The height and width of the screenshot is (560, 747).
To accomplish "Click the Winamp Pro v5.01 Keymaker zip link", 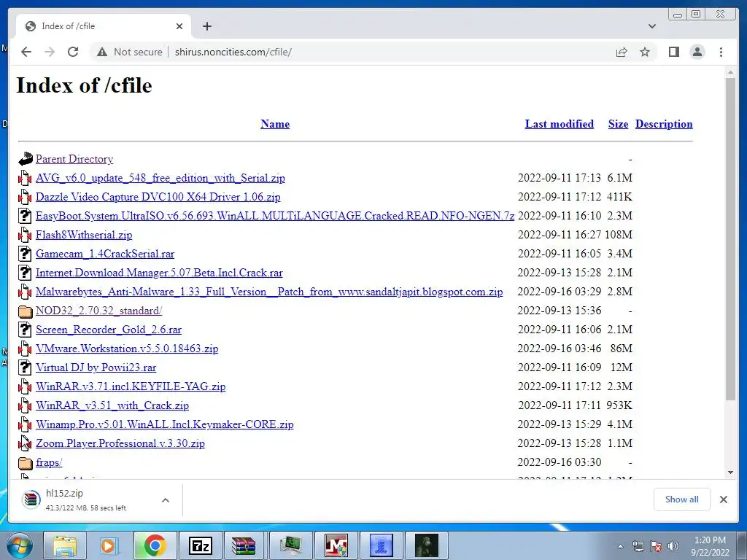I will (x=164, y=425).
